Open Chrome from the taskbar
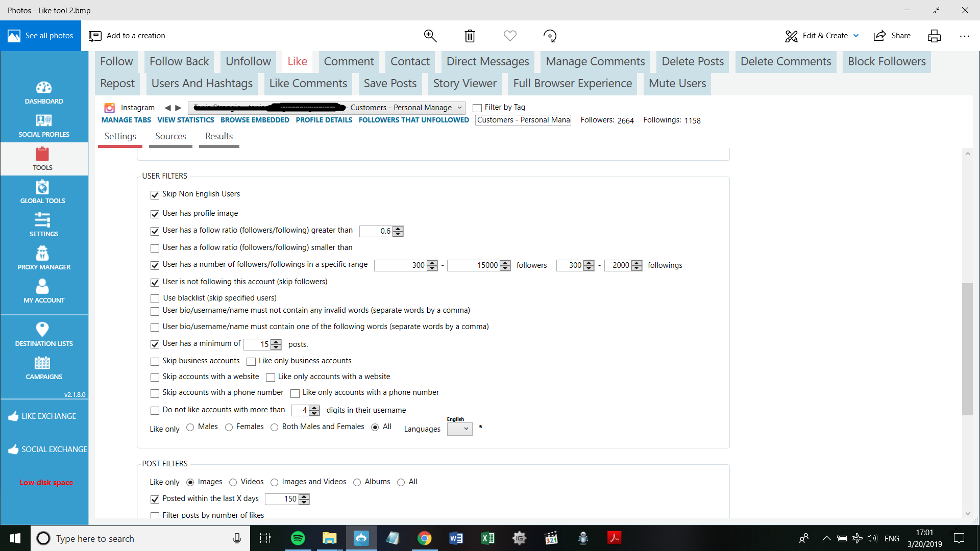Viewport: 980px width, 551px height. (424, 538)
